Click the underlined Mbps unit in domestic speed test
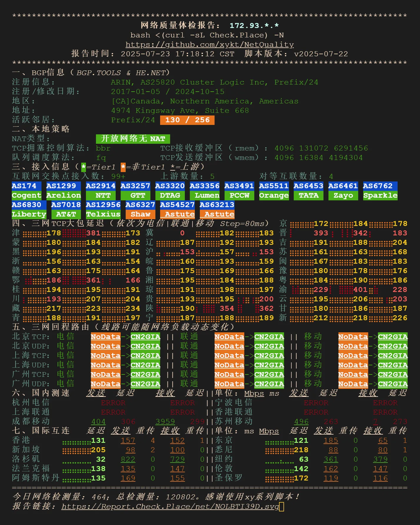This screenshot has width=420, height=525. [254, 394]
